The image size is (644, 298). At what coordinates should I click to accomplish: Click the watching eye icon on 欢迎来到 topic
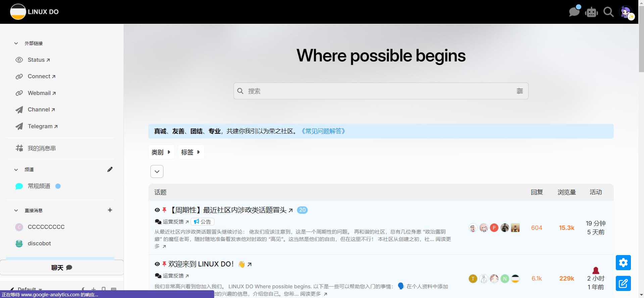[x=157, y=264]
